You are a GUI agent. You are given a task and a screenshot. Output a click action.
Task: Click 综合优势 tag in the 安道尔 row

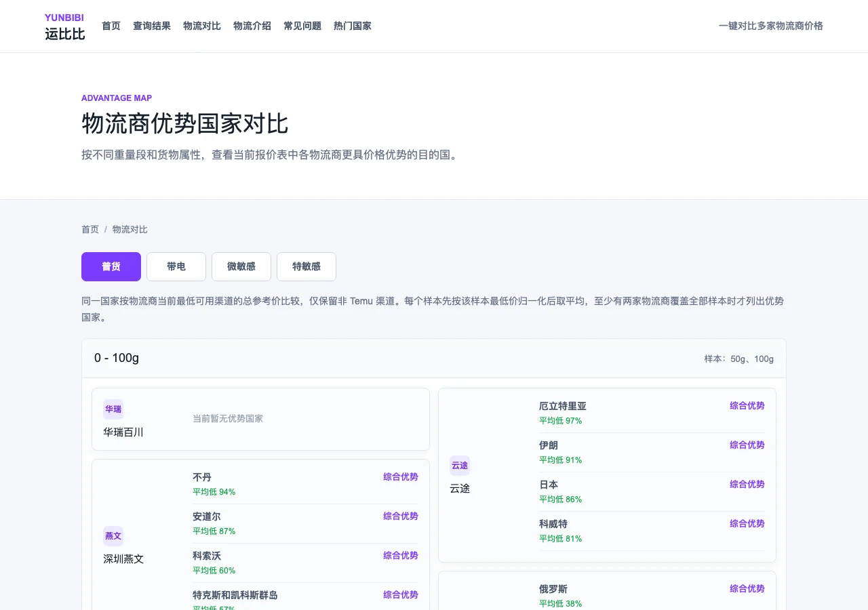coord(401,516)
